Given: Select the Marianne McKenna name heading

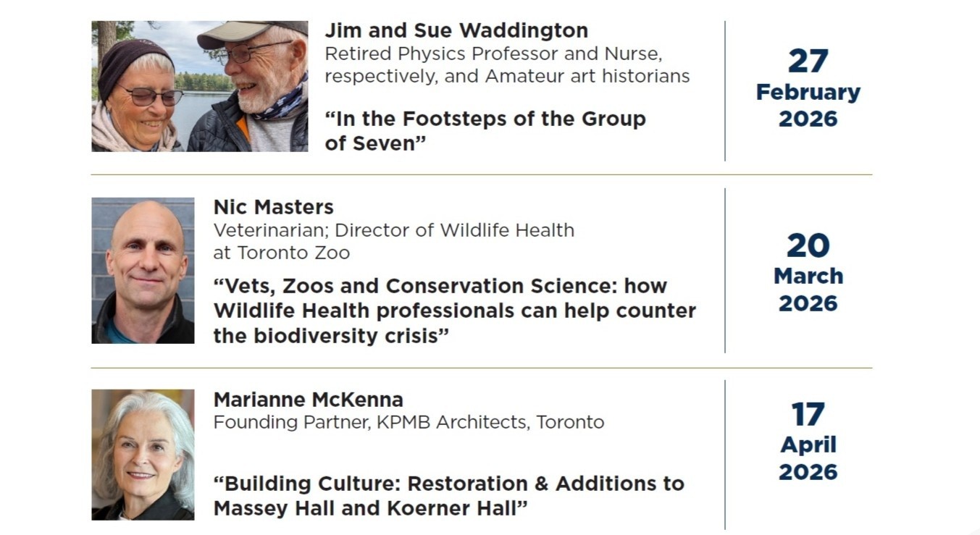Looking at the screenshot, I should coord(308,400).
